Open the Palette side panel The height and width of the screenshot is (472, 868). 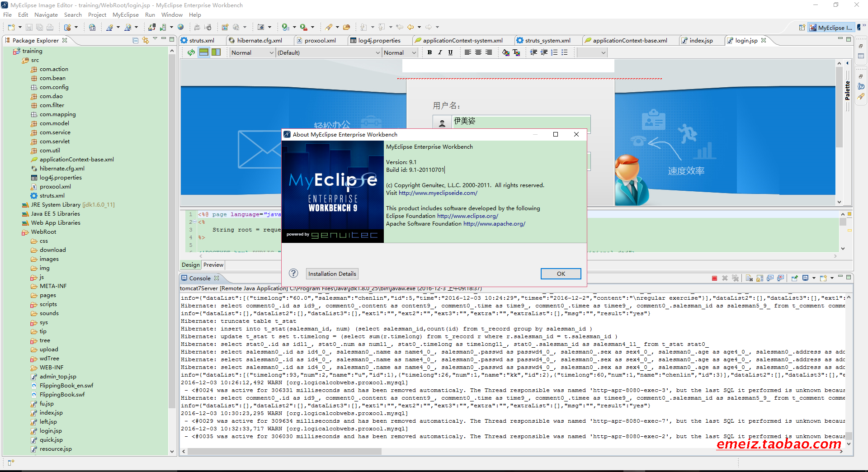847,90
